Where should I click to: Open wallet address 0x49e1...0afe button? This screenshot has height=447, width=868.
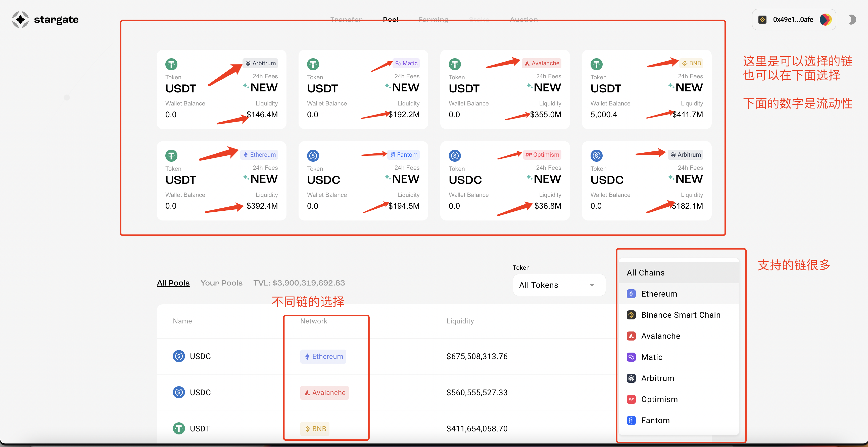(x=793, y=20)
